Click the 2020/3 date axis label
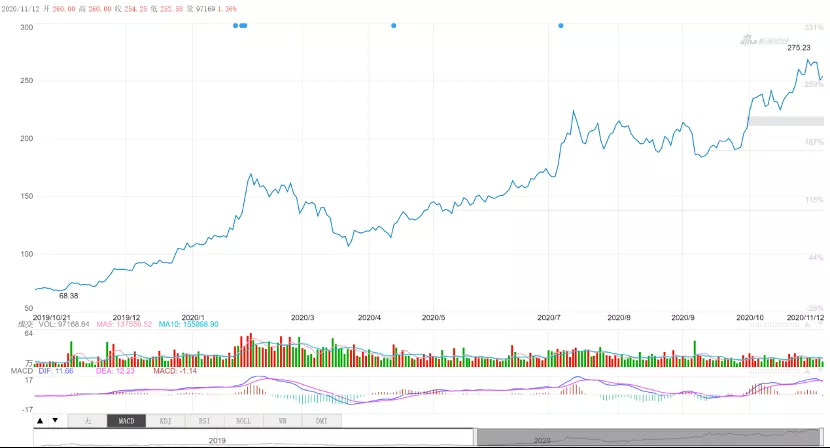This screenshot has width=830, height=448. 303,318
